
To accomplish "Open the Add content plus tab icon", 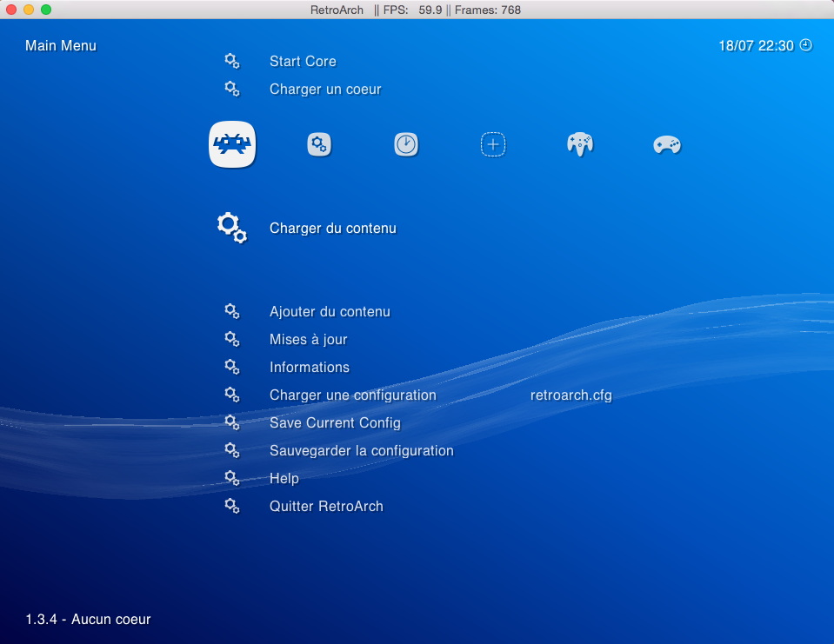I will pyautogui.click(x=493, y=144).
